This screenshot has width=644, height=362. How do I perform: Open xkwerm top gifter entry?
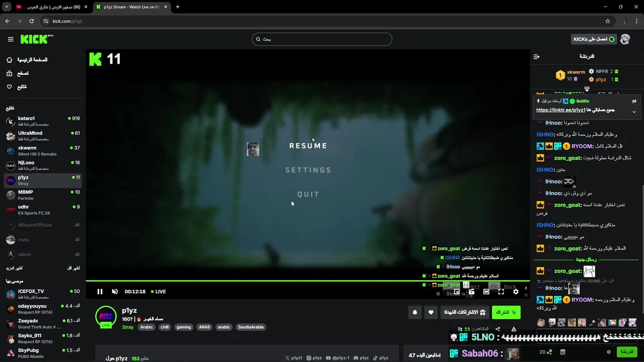click(x=571, y=75)
